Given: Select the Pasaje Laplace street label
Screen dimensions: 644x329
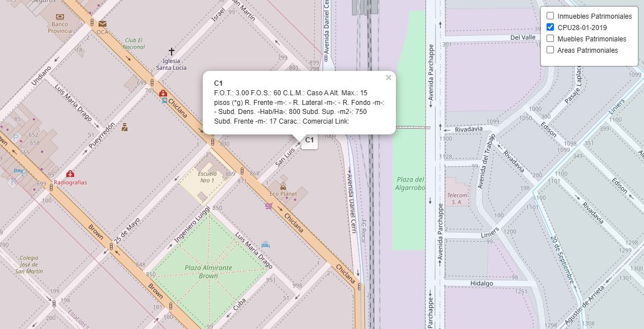Looking at the screenshot, I should (x=573, y=85).
